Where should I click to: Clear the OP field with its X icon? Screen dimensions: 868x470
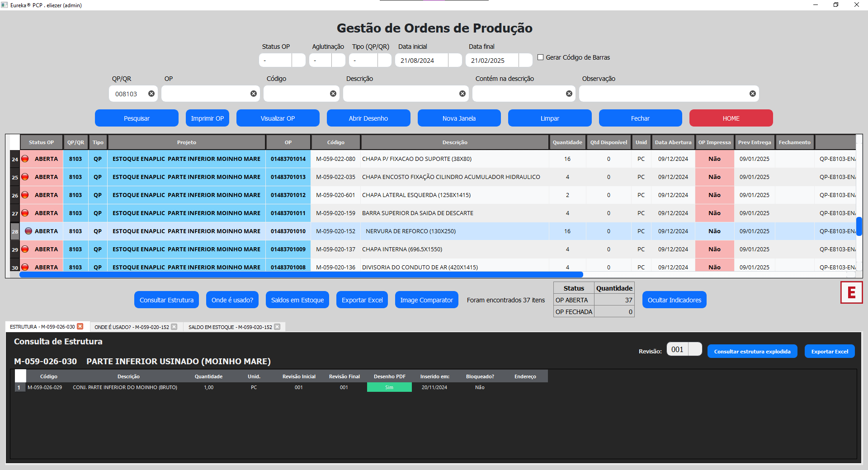[254, 94]
